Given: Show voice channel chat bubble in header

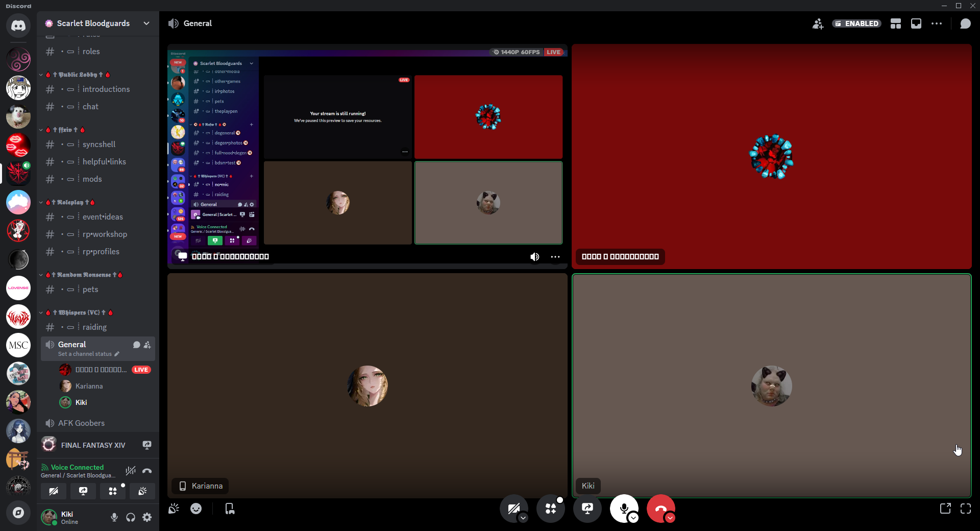Looking at the screenshot, I should (965, 23).
